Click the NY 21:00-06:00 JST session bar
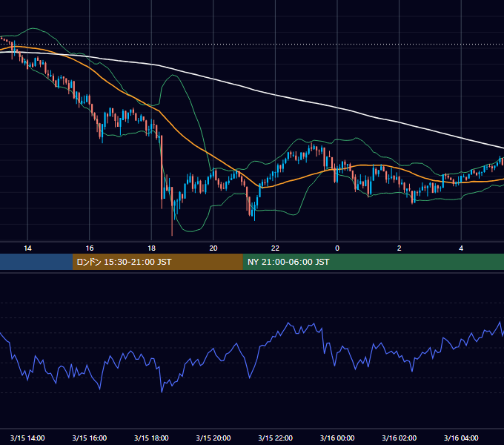This screenshot has width=504, height=445. 373,262
